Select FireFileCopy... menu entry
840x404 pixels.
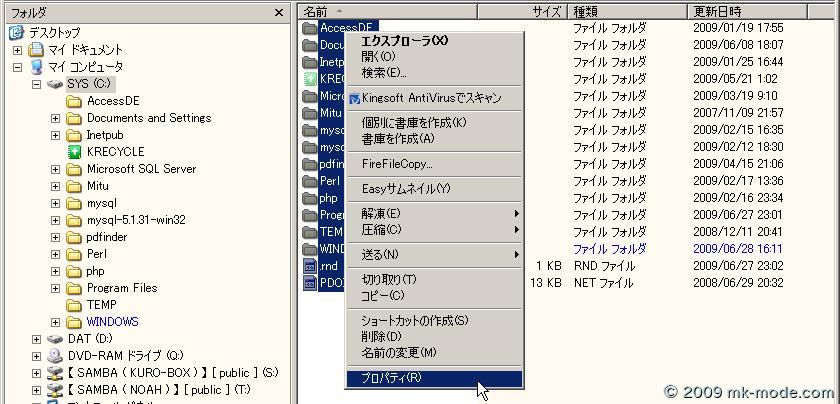[434, 164]
